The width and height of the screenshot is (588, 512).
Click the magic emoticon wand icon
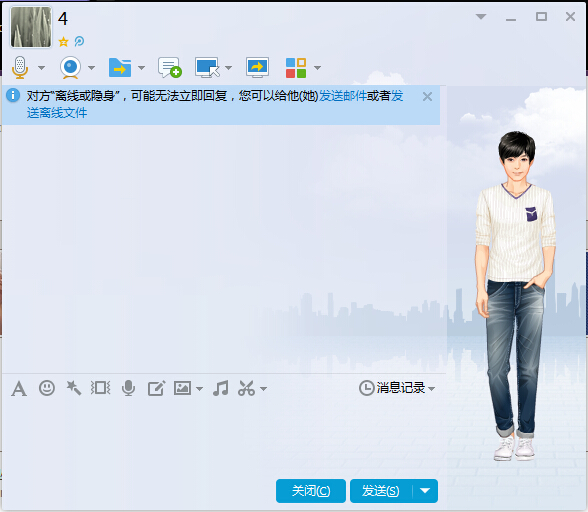coord(74,388)
